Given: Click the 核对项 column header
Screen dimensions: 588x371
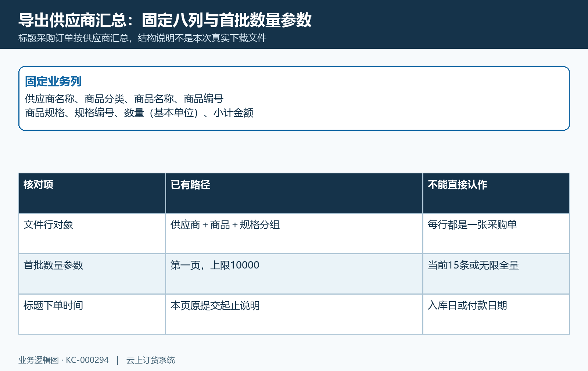Looking at the screenshot, I should (x=92, y=193).
